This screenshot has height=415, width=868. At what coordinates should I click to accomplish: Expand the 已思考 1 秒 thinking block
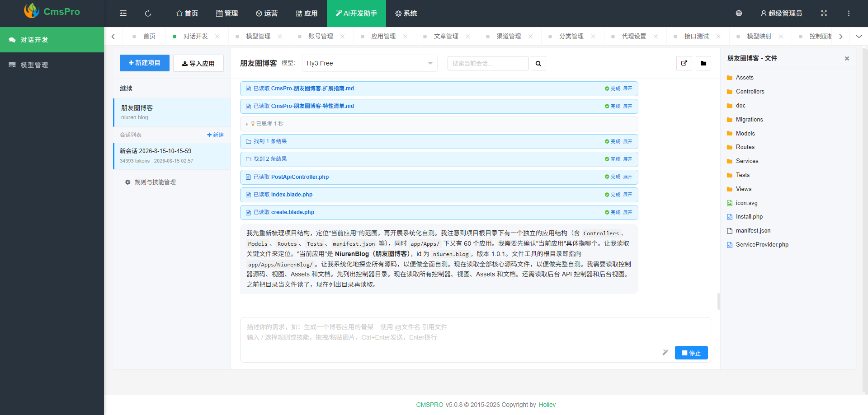pyautogui.click(x=439, y=124)
